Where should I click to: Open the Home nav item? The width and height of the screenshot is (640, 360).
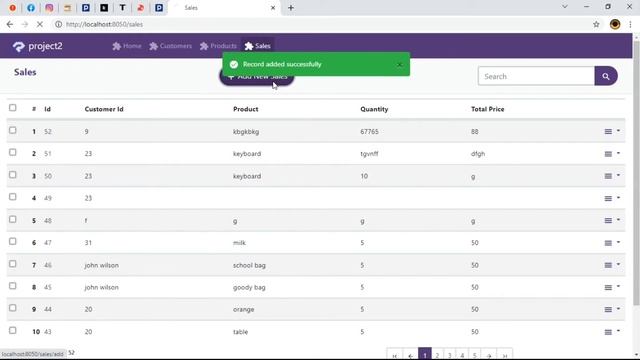tap(127, 46)
